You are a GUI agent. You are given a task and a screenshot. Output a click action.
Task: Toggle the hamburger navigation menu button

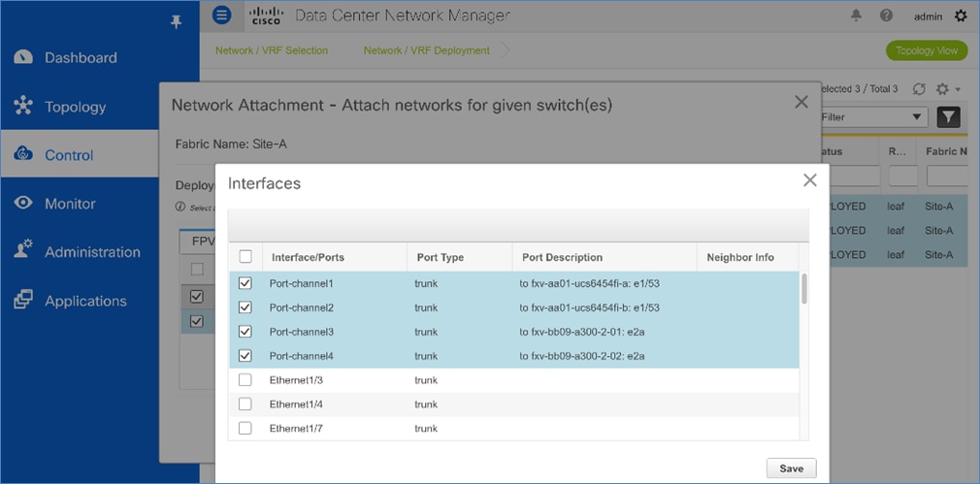point(221,15)
